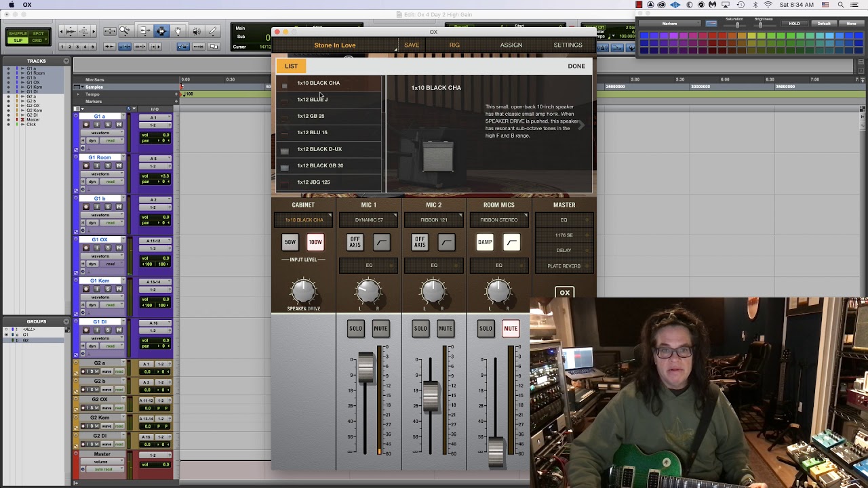868x488 pixels.
Task: Select the Trim tool in Pro Tools
Action: click(x=144, y=31)
